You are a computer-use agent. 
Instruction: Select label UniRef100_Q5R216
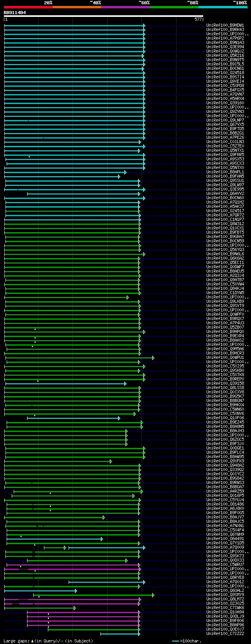coord(225,56)
